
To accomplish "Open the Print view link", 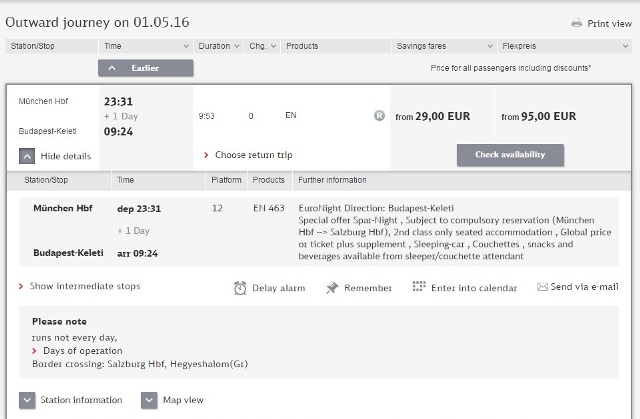I will [609, 24].
